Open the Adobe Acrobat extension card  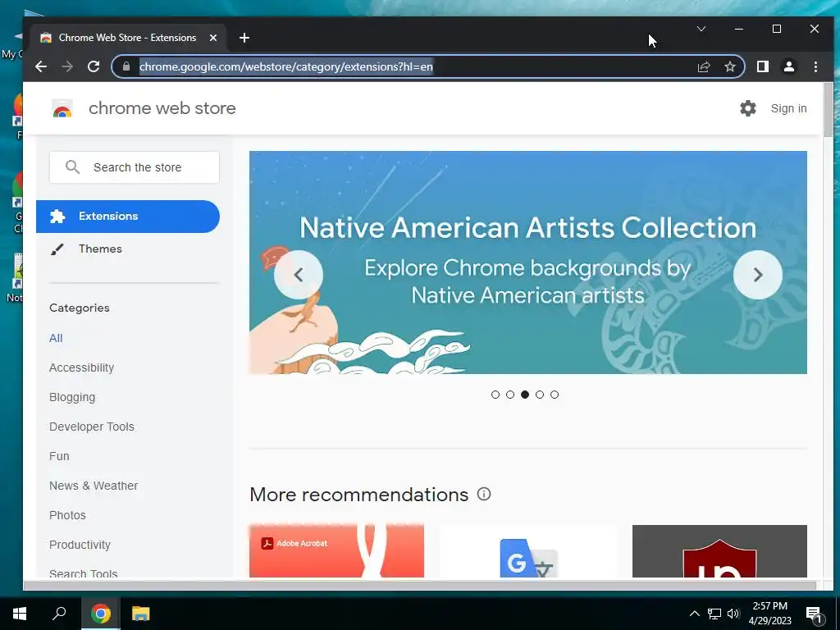coord(336,551)
